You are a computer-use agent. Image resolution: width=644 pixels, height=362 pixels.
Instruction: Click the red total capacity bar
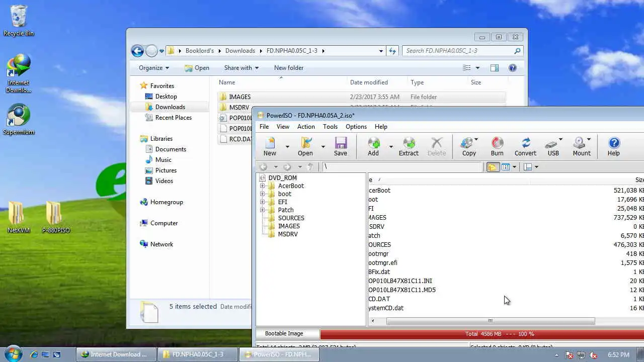coord(482,334)
